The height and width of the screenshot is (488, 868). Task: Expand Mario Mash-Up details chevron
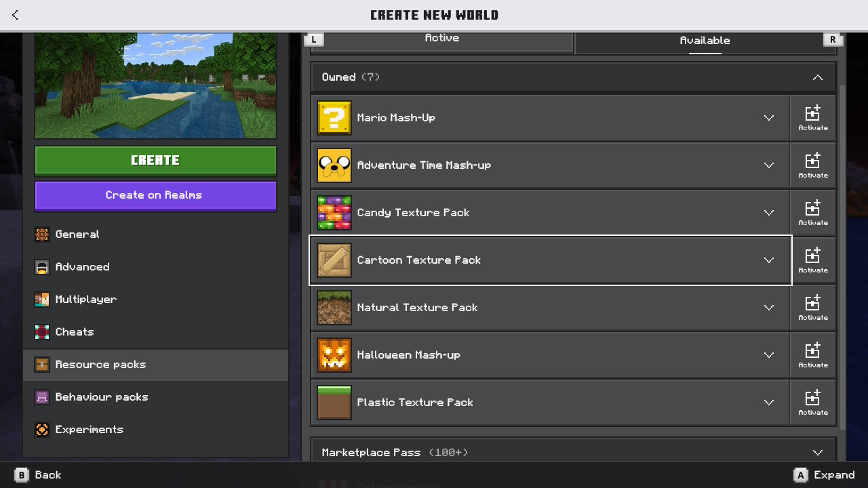pyautogui.click(x=769, y=118)
